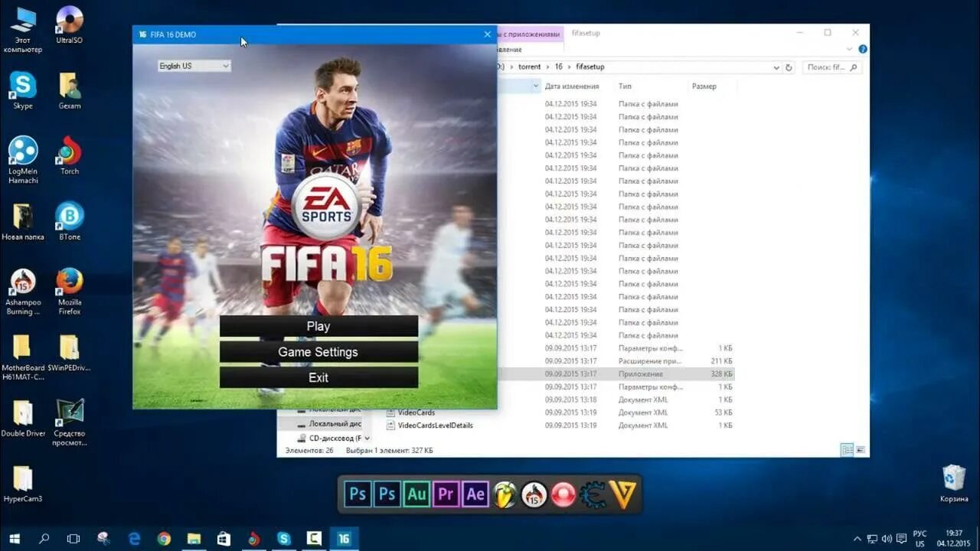Refresh the Explorer address bar
This screenshot has height=551, width=980.
(x=789, y=67)
